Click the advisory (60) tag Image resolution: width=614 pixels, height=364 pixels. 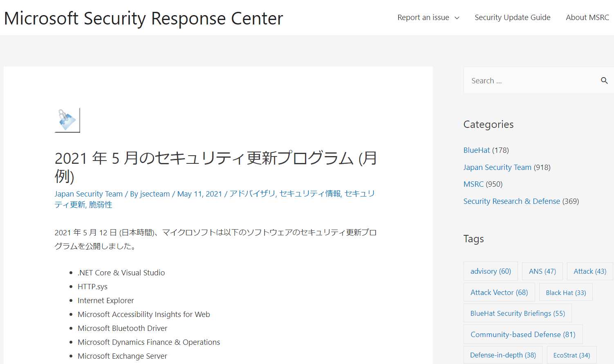tap(491, 271)
